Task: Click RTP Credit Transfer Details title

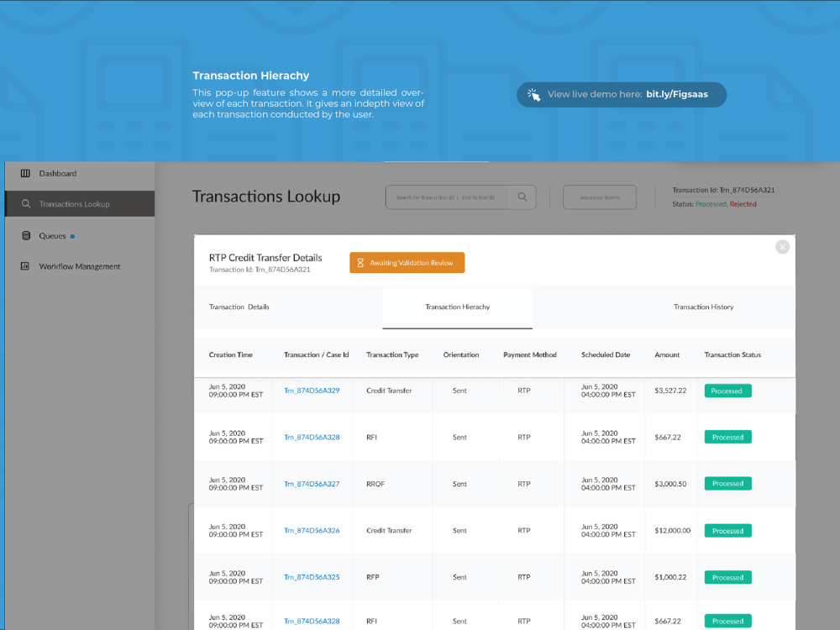Action: click(x=265, y=258)
